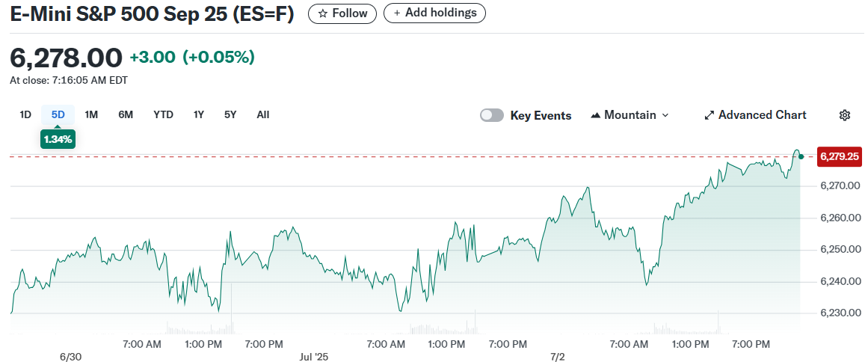This screenshot has height=362, width=868.
Task: Click the E-Mini S&P 500 Sep 25 title
Action: click(x=153, y=14)
